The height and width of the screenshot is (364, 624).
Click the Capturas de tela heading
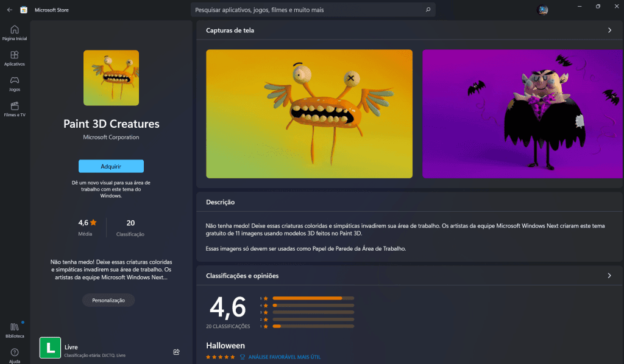[x=230, y=30]
